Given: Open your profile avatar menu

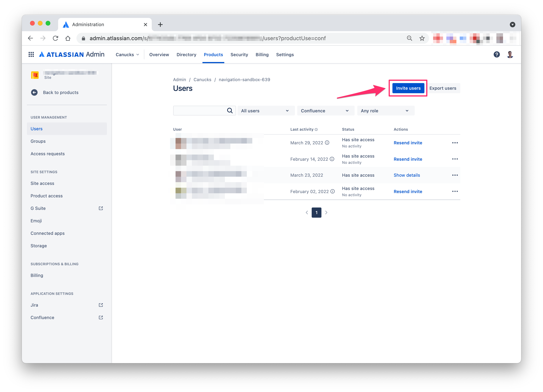Looking at the screenshot, I should click(x=510, y=54).
